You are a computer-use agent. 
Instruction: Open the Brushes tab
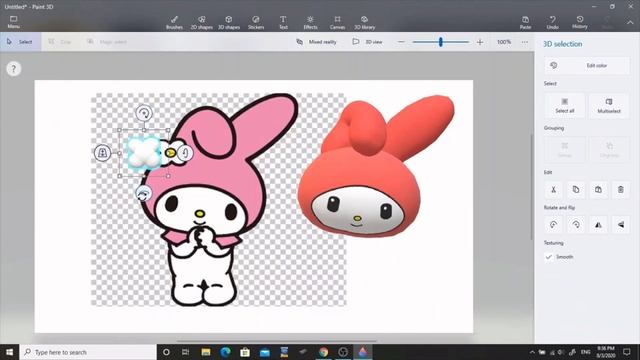coord(174,22)
